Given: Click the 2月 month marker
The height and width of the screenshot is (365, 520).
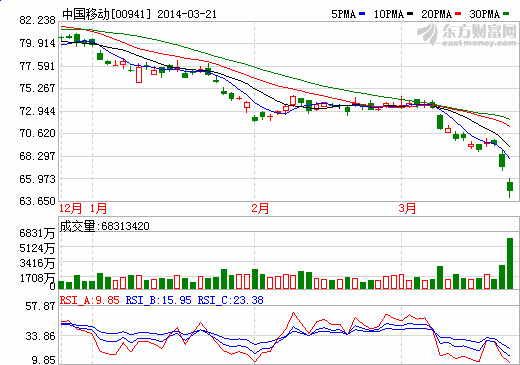Looking at the screenshot, I should click(260, 209).
